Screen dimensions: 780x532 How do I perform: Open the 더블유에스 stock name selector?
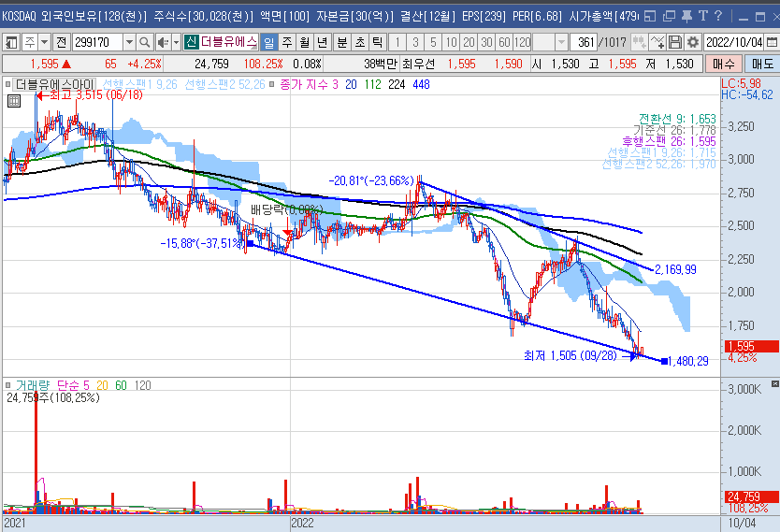tap(228, 42)
